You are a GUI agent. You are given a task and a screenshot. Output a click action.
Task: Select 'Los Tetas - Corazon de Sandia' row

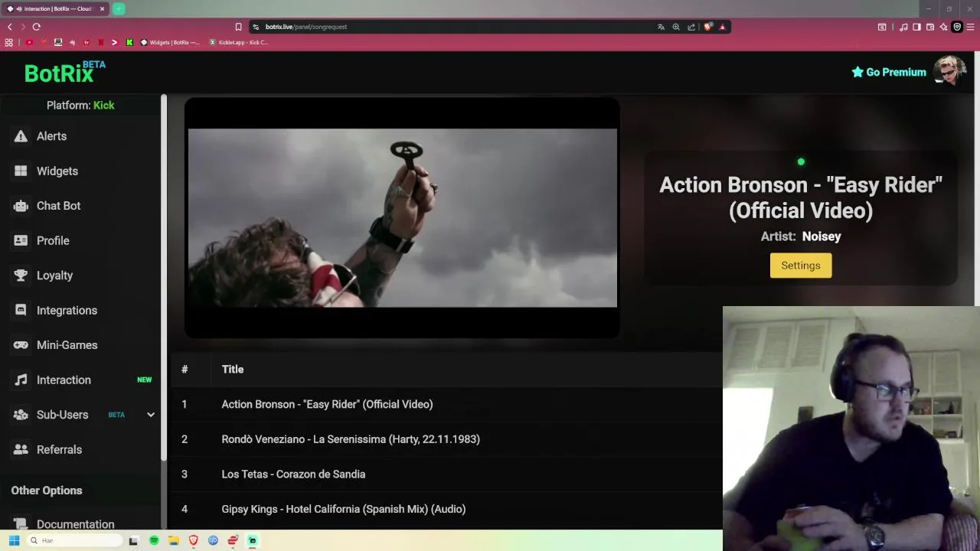pyautogui.click(x=446, y=474)
